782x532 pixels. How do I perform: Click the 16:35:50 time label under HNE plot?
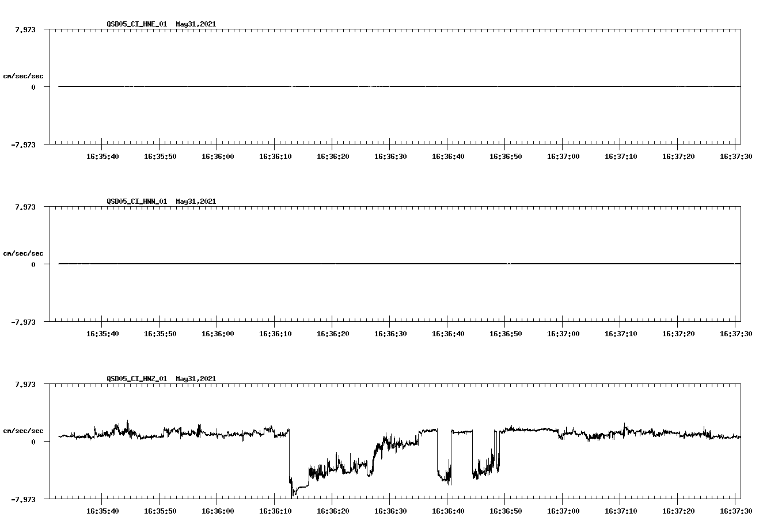tap(160, 157)
